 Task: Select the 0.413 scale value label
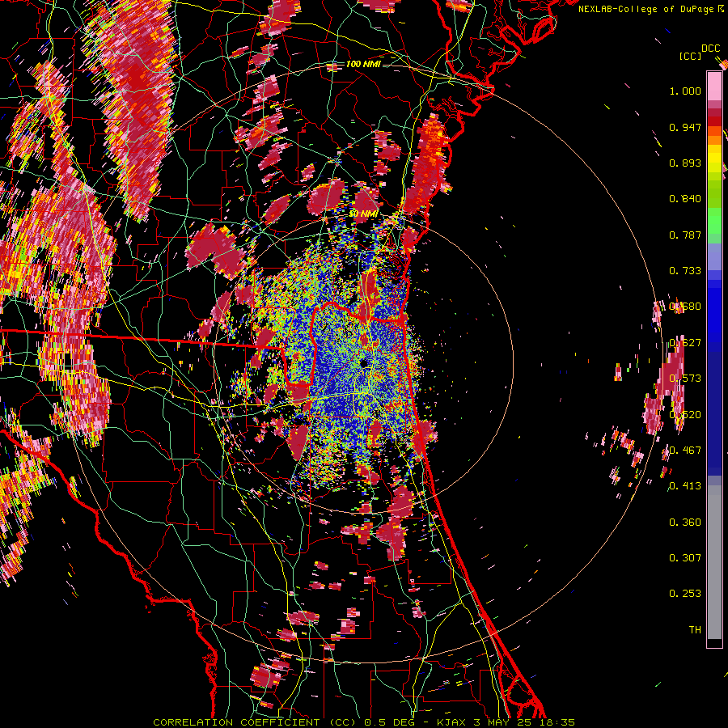coord(685,486)
